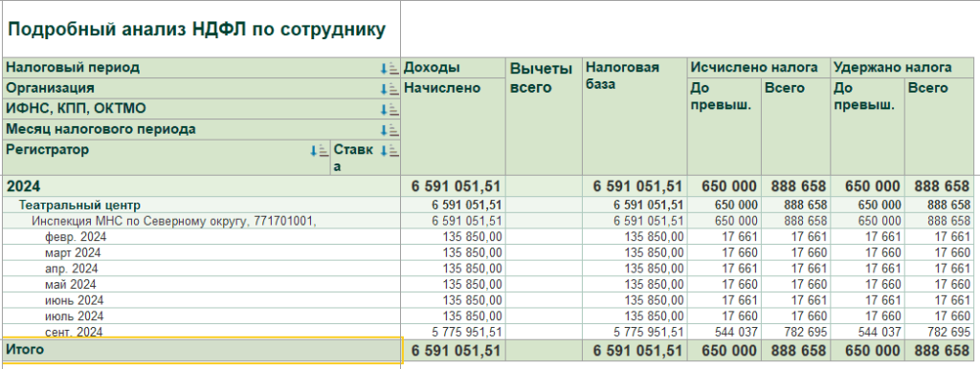Screen dimensions: 980x369
Task: Select the Вычеты всего column header
Action: (544, 117)
